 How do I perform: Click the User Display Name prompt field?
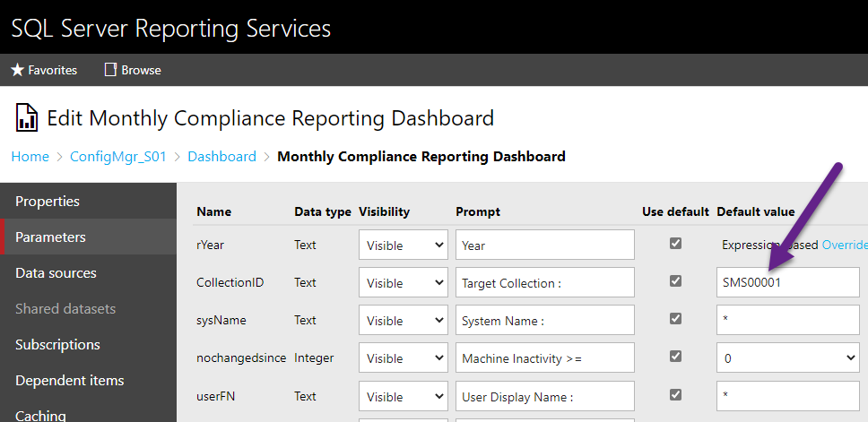(545, 396)
